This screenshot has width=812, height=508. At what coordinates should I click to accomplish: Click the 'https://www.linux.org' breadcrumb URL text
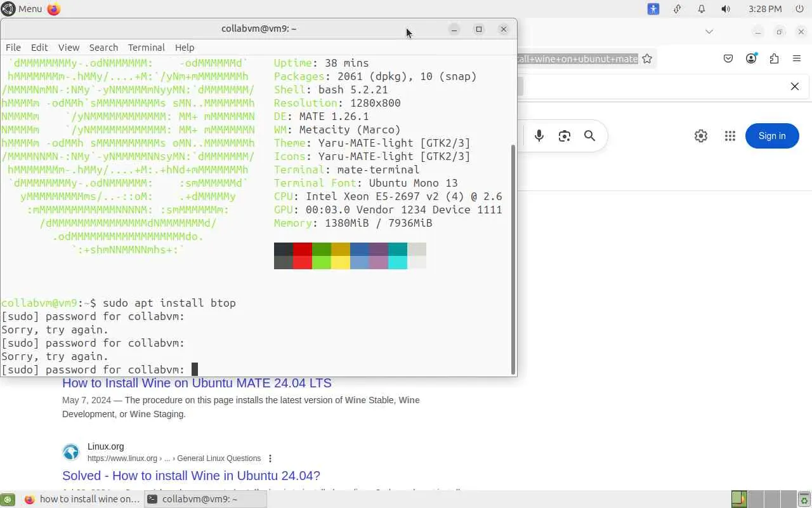pyautogui.click(x=122, y=458)
